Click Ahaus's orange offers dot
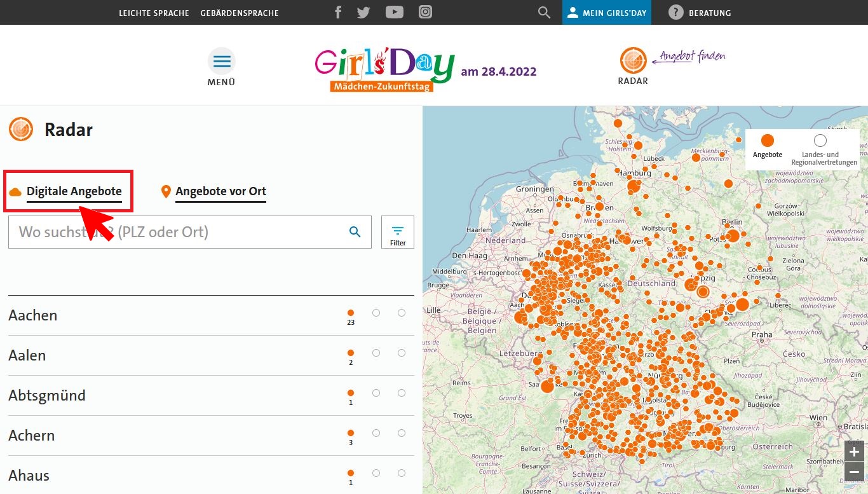The width and height of the screenshot is (868, 494). tap(351, 473)
